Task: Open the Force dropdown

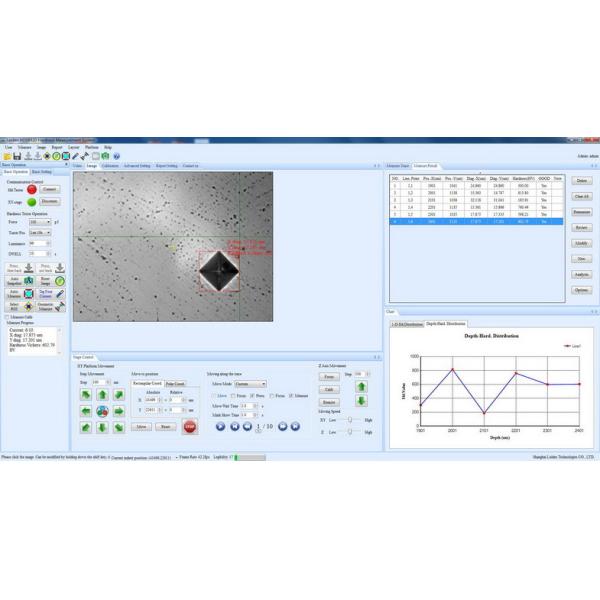Action: coord(40,222)
